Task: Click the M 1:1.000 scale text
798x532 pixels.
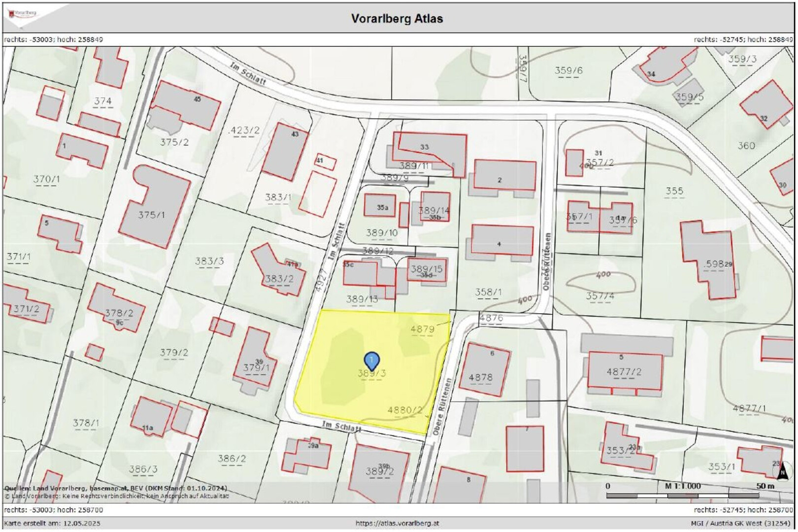Action: [x=683, y=486]
